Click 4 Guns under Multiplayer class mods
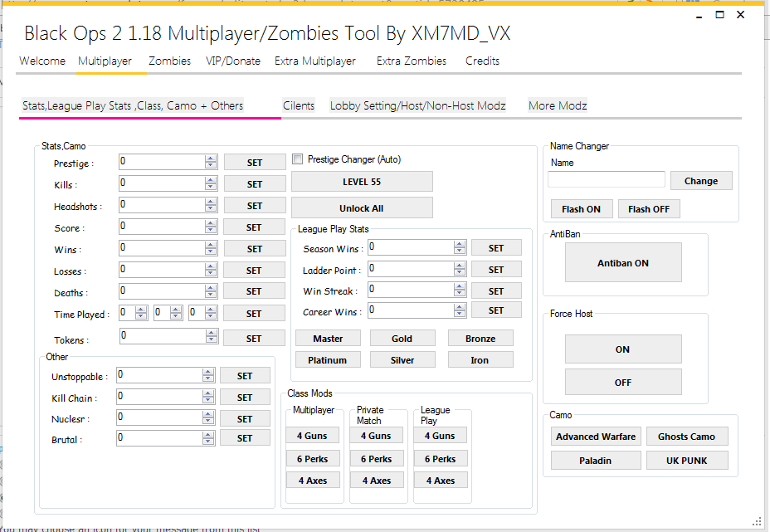 click(312, 435)
